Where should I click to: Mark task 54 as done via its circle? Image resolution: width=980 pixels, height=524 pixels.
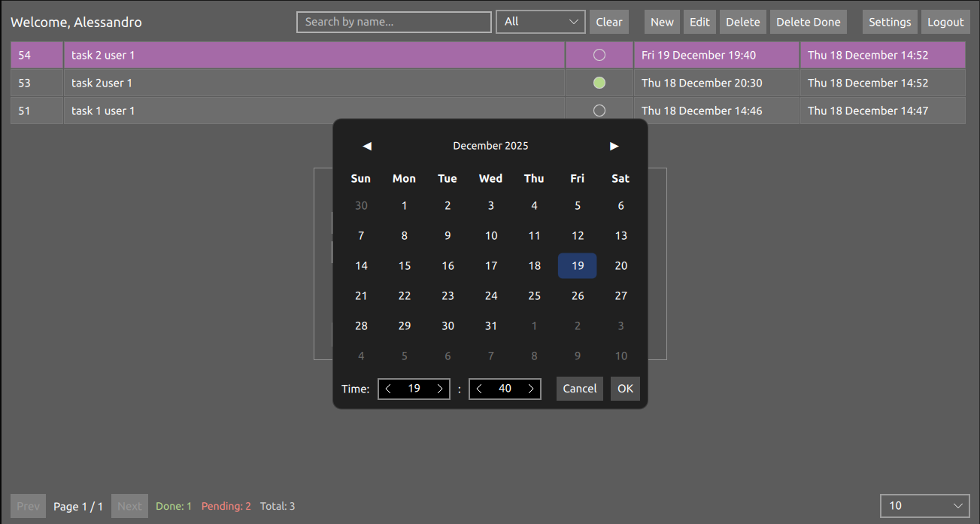click(599, 54)
